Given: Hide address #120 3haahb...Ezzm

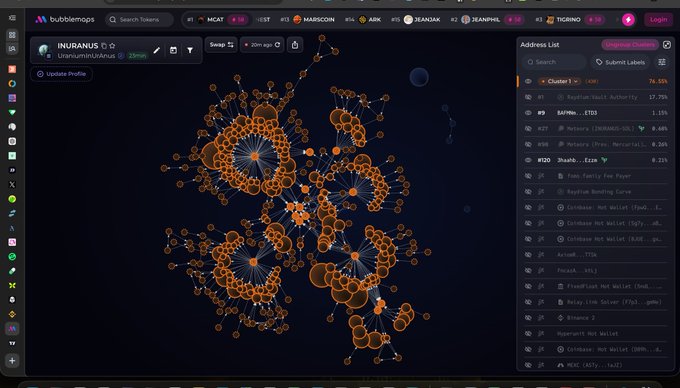Looking at the screenshot, I should coord(528,160).
